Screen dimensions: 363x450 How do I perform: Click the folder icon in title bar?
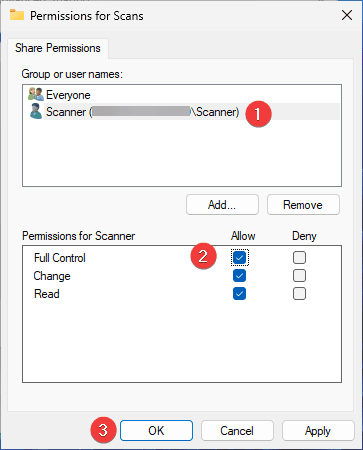click(17, 15)
